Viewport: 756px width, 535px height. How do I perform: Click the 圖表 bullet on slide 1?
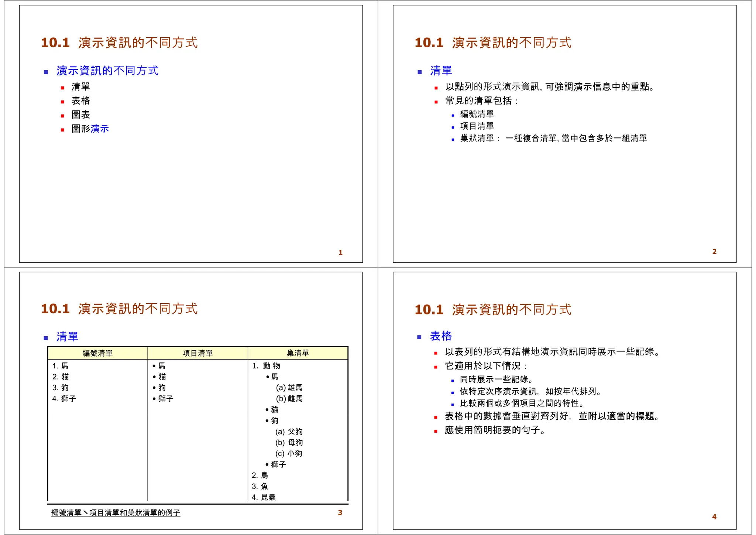tap(80, 115)
